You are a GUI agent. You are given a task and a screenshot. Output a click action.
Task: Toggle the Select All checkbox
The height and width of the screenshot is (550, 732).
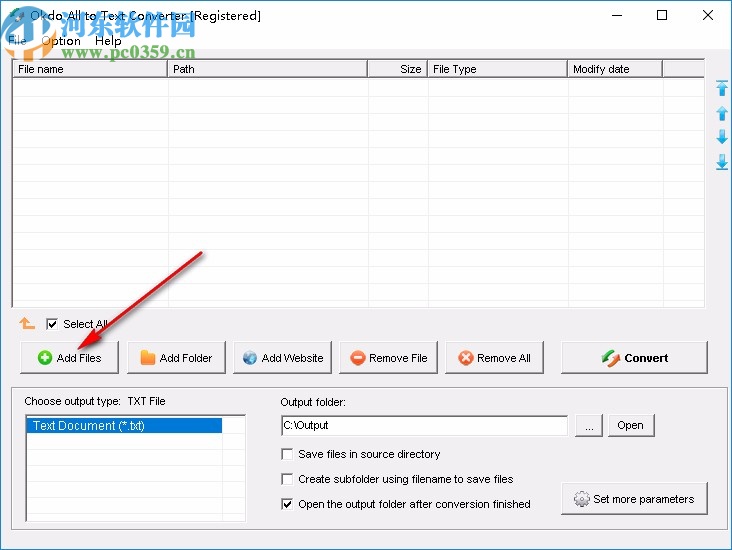[52, 324]
